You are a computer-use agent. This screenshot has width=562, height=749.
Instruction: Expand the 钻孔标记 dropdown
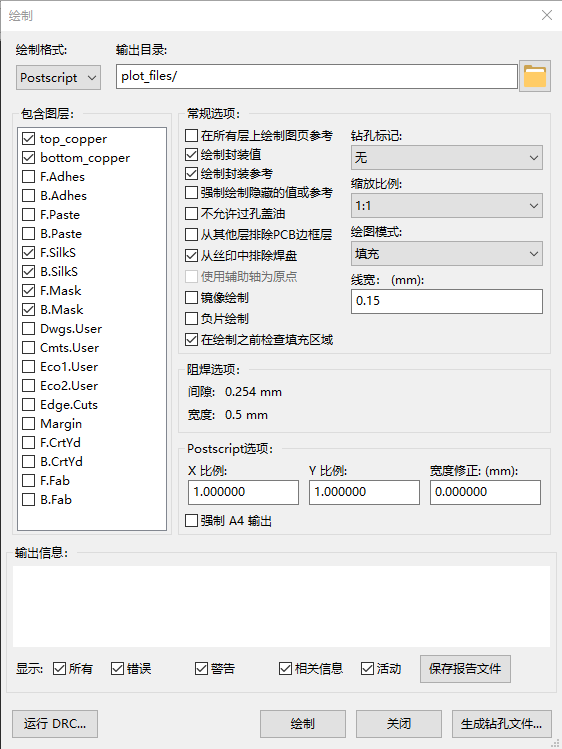(446, 158)
